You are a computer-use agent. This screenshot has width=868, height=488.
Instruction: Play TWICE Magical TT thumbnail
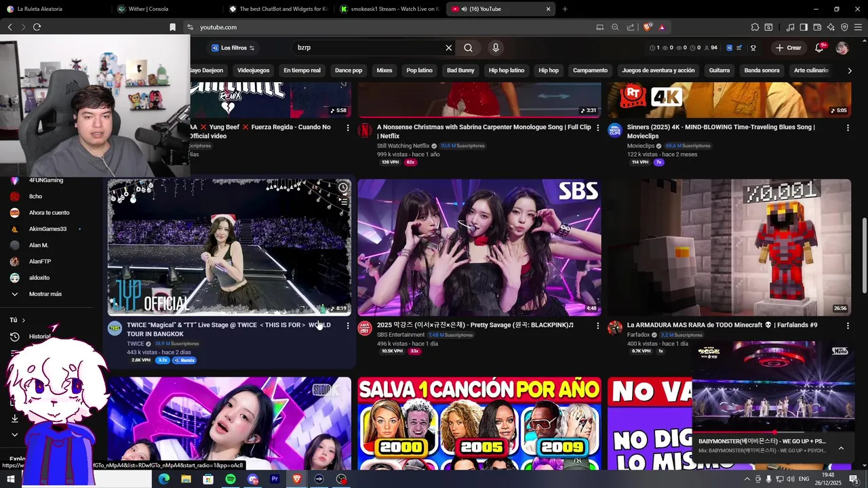(x=229, y=247)
